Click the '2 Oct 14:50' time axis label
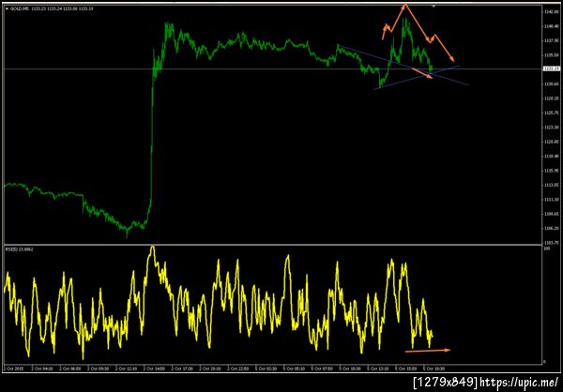Image resolution: width=563 pixels, height=392 pixels. (153, 369)
